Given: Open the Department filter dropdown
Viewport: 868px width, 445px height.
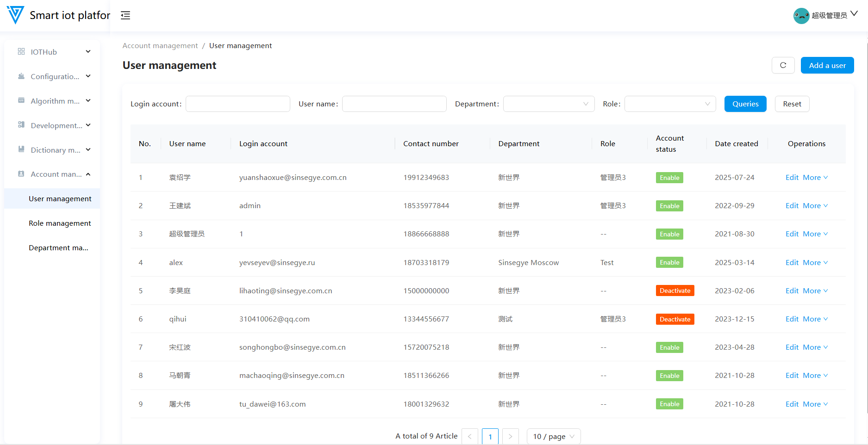Looking at the screenshot, I should click(549, 104).
